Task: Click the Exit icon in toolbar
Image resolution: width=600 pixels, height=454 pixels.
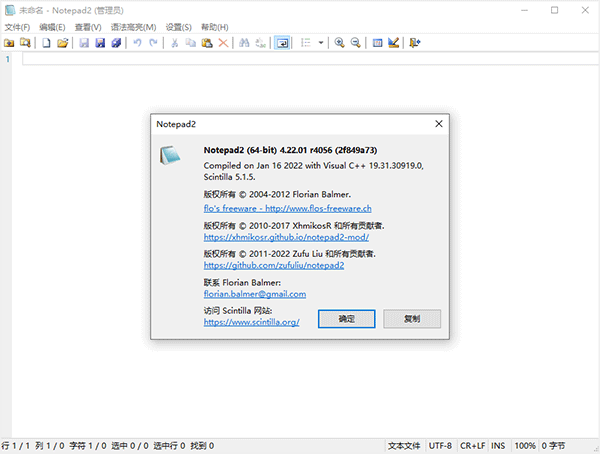Action: [415, 43]
